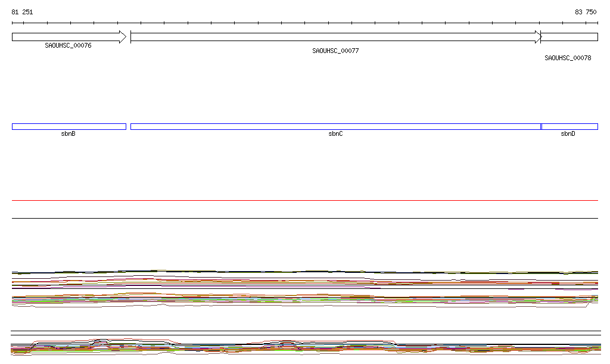Click the arrowhead tip of SAOUHSC_00077
610x364 pixels.
539,37
